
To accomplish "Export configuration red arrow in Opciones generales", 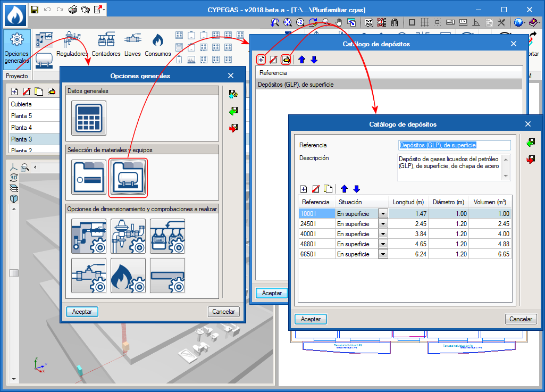I will 233,128.
